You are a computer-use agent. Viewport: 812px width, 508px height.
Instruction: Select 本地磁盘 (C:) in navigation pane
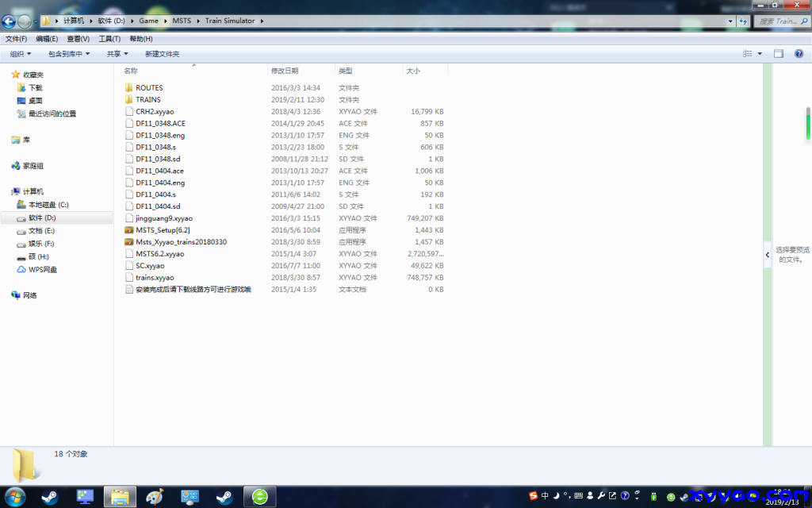point(48,205)
